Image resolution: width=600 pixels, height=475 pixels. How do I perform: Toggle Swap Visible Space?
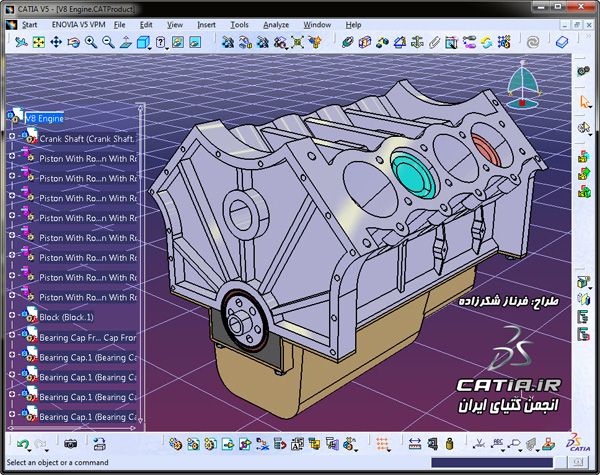coord(195,42)
